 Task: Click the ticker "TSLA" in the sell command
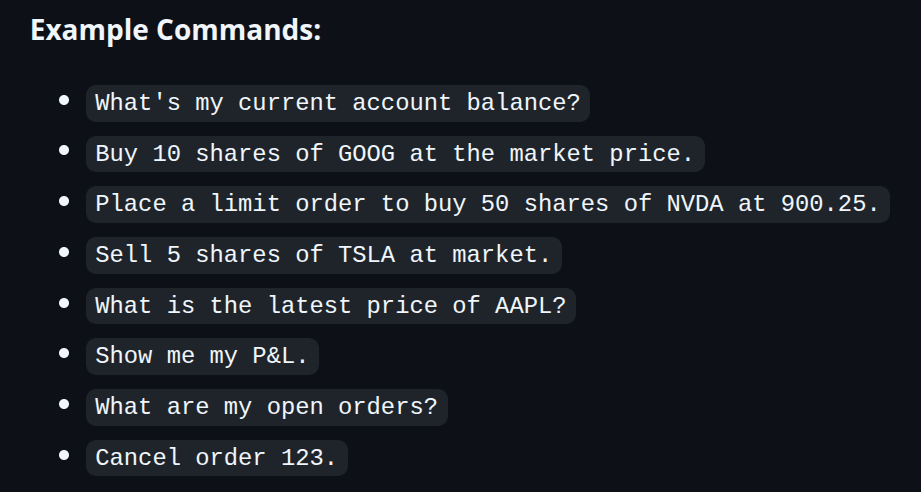[x=366, y=255]
